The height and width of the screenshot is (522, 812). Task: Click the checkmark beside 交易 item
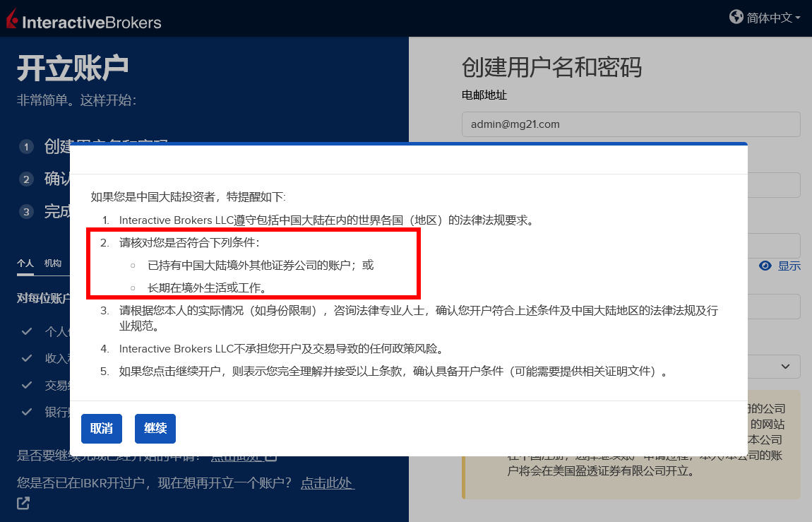[27, 385]
